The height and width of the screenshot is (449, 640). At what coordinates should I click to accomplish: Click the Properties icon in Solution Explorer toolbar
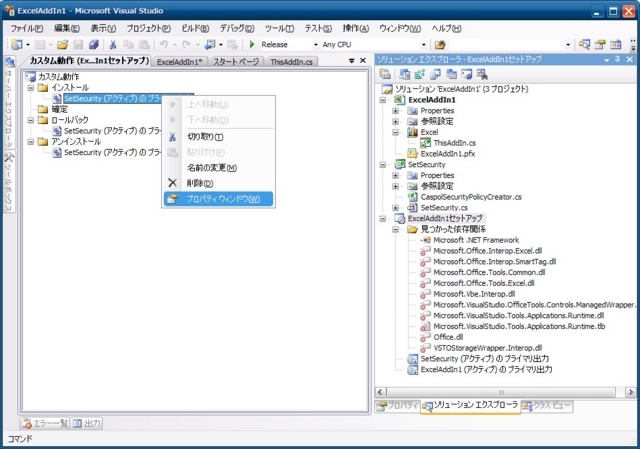coord(384,74)
